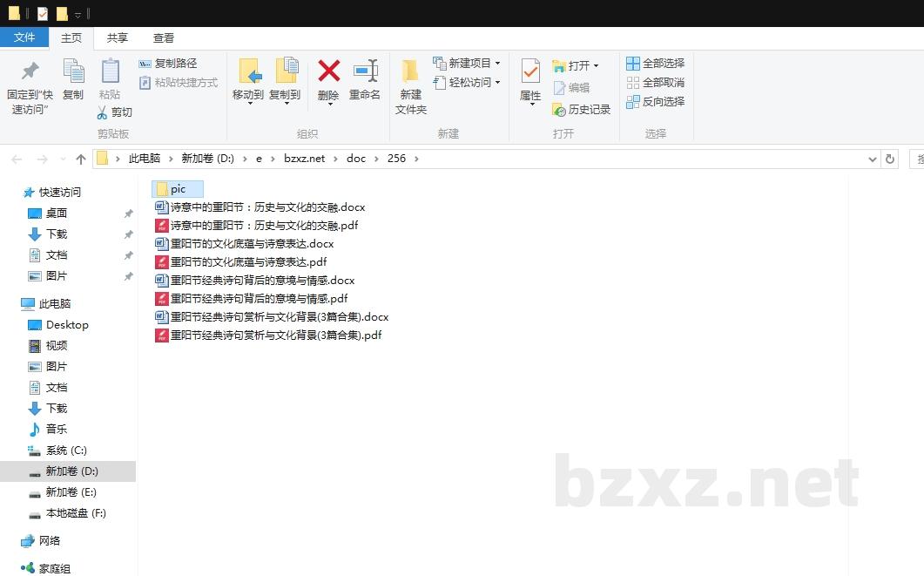Expand the address bar dropdown arrow
924x576 pixels.
[873, 159]
